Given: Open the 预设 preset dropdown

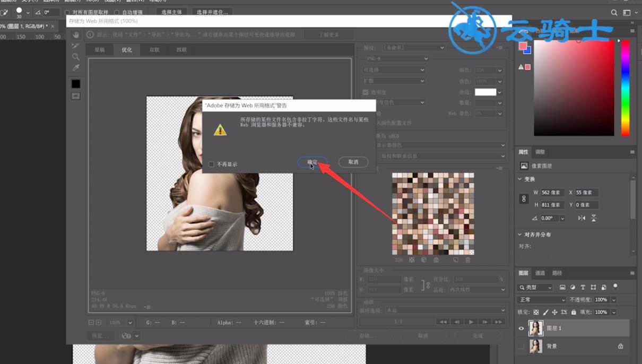Looking at the screenshot, I should (x=414, y=48).
